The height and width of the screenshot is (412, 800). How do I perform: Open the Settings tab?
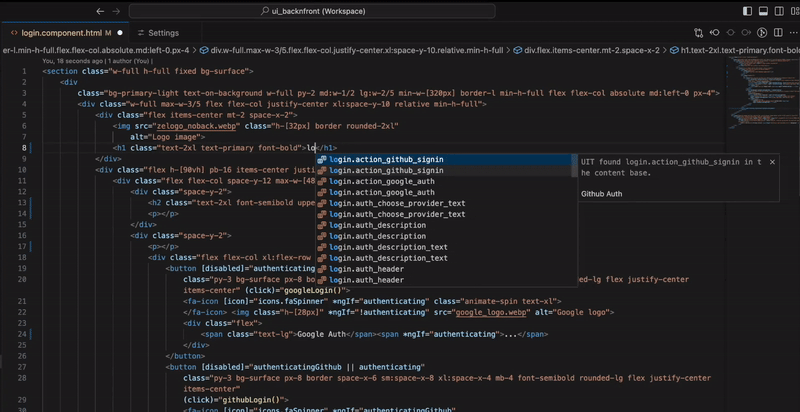163,33
